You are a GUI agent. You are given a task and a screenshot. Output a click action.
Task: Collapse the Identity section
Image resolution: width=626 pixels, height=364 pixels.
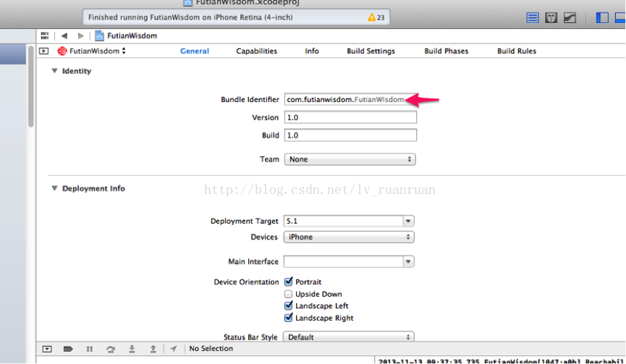[54, 71]
